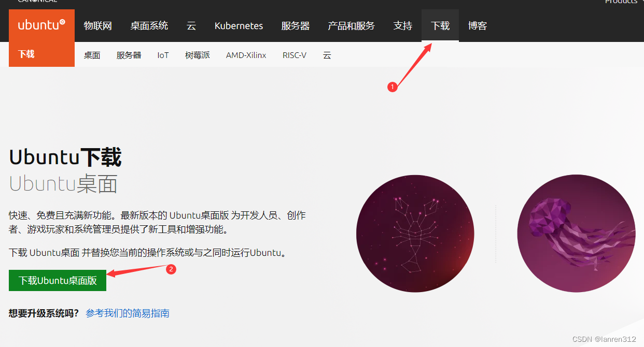The image size is (644, 347).
Task: Go to the 树莓派 download sub-tab
Action: pyautogui.click(x=198, y=55)
